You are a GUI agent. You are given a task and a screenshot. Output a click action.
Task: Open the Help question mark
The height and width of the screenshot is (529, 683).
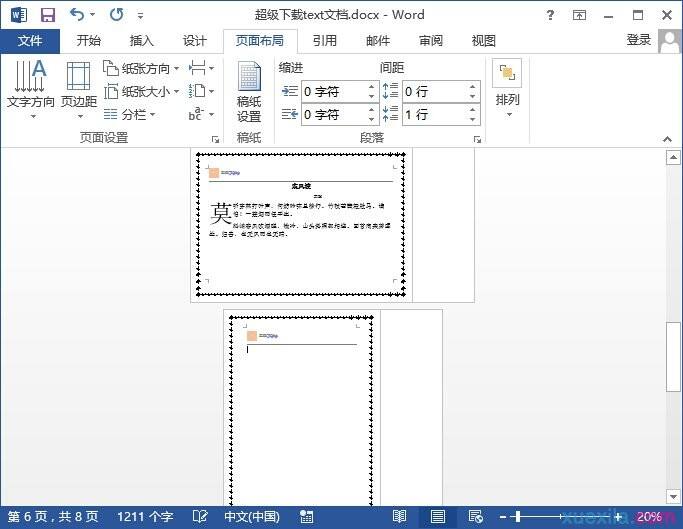550,16
